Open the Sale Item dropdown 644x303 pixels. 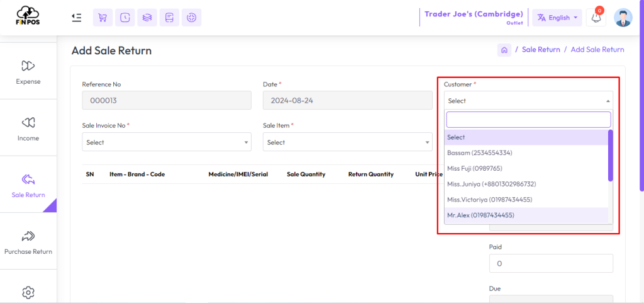tap(347, 142)
